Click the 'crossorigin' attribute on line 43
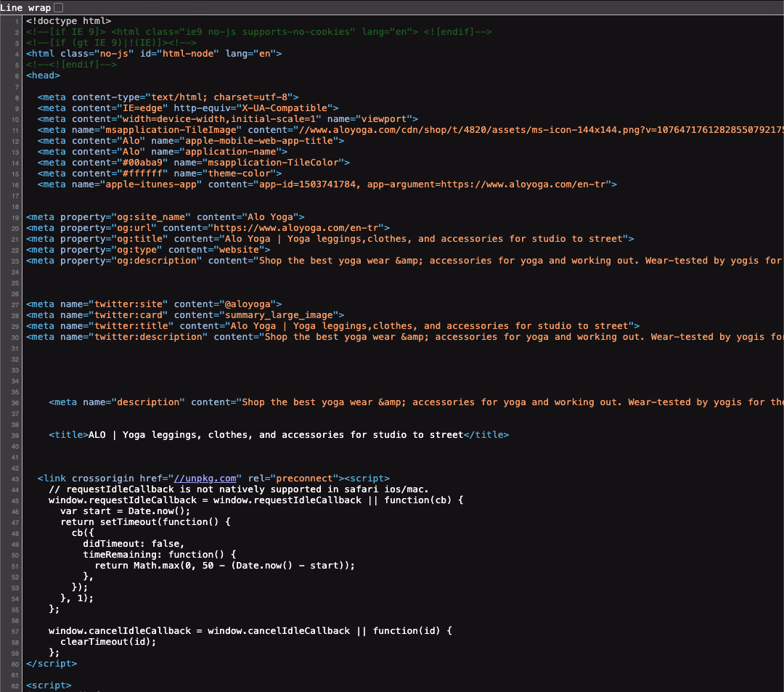Viewport: 784px width, 692px height. tap(102, 479)
